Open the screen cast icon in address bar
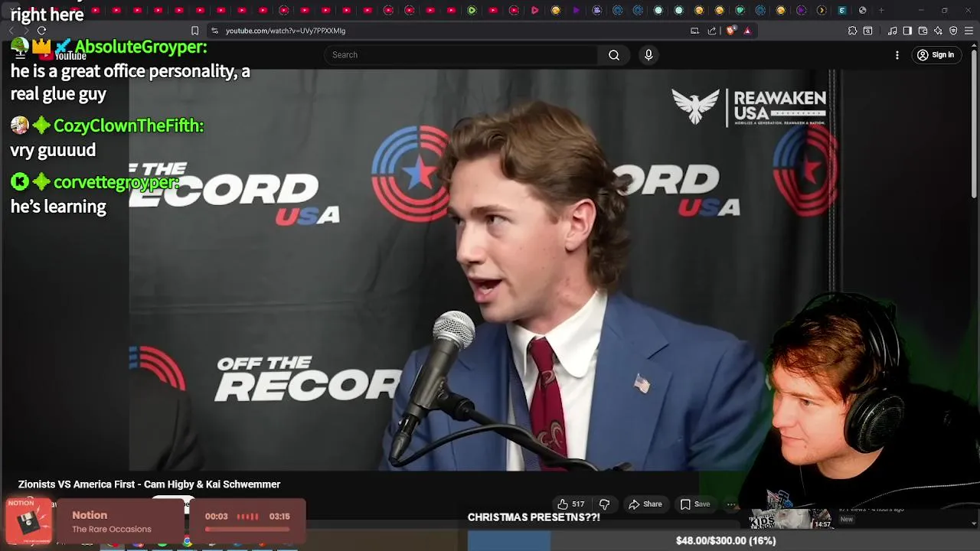The width and height of the screenshot is (980, 551). [x=694, y=31]
